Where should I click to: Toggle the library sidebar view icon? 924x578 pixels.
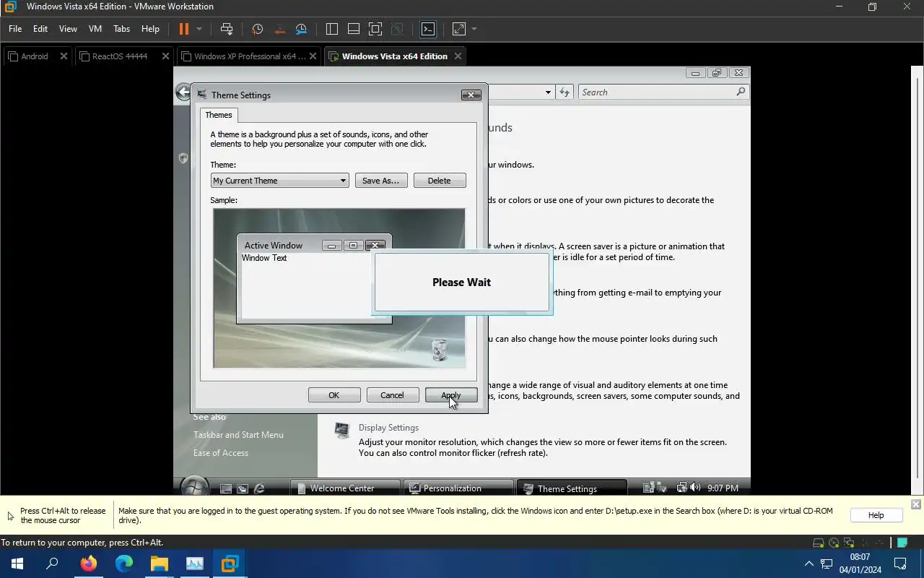pos(332,29)
